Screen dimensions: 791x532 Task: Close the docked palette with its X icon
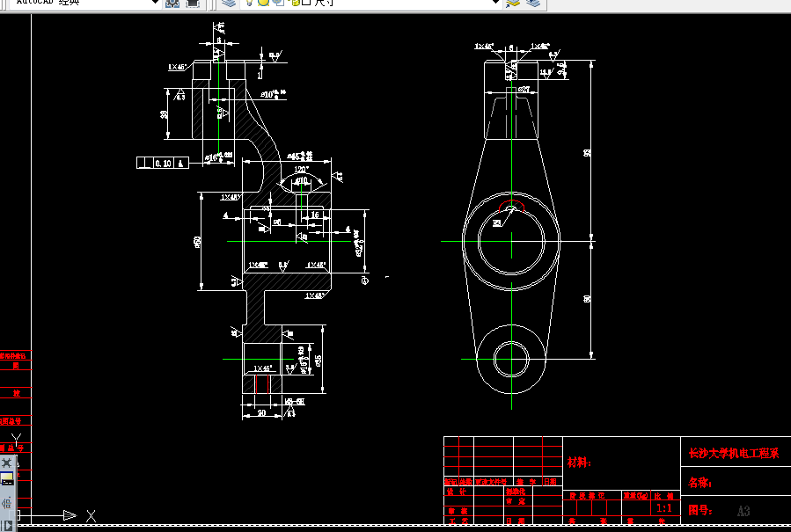6,463
